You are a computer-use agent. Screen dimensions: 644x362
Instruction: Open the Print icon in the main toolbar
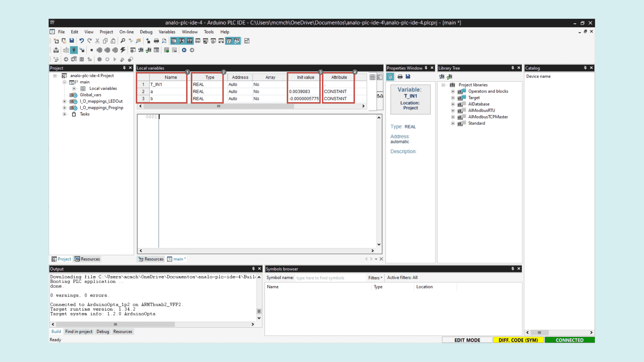click(156, 41)
